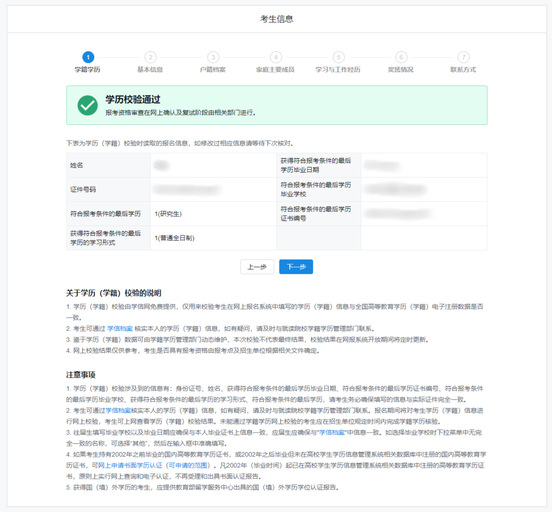This screenshot has width=552, height=512.
Task: Click the green checkmark success icon
Action: point(88,105)
